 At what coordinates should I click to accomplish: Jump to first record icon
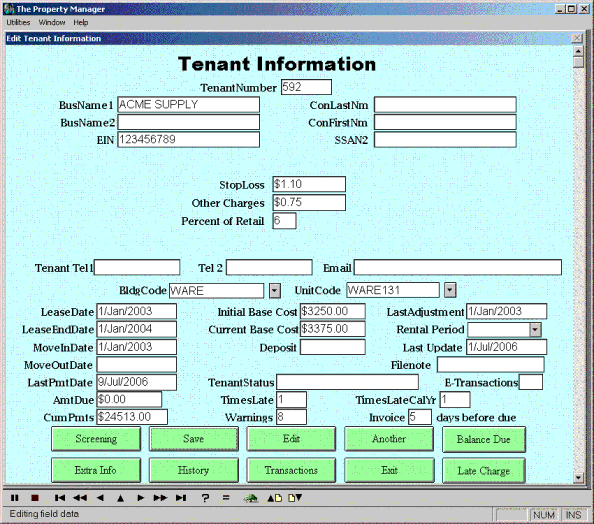click(x=59, y=498)
